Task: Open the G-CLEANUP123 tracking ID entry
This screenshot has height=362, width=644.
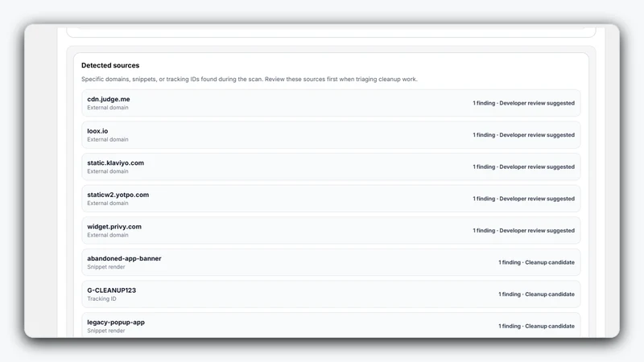Action: pyautogui.click(x=331, y=294)
